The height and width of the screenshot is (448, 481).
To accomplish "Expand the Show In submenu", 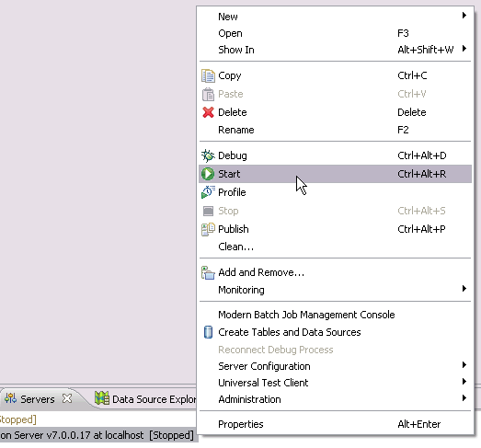I will 335,50.
